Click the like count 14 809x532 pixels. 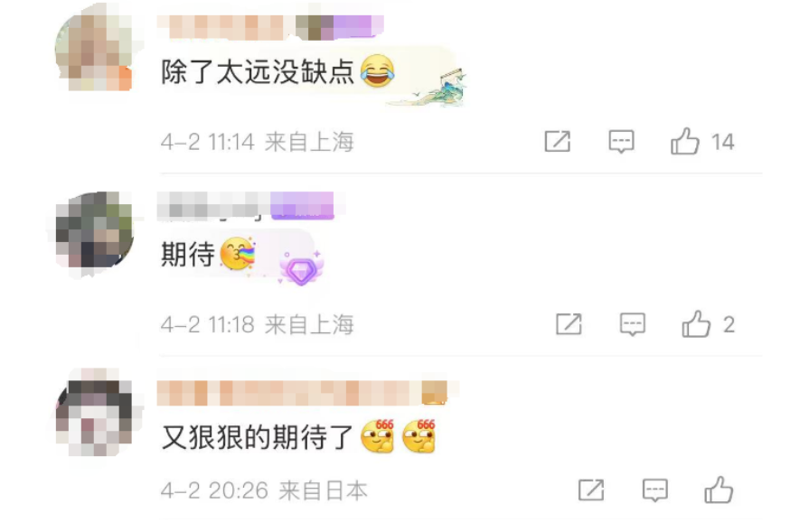click(722, 142)
